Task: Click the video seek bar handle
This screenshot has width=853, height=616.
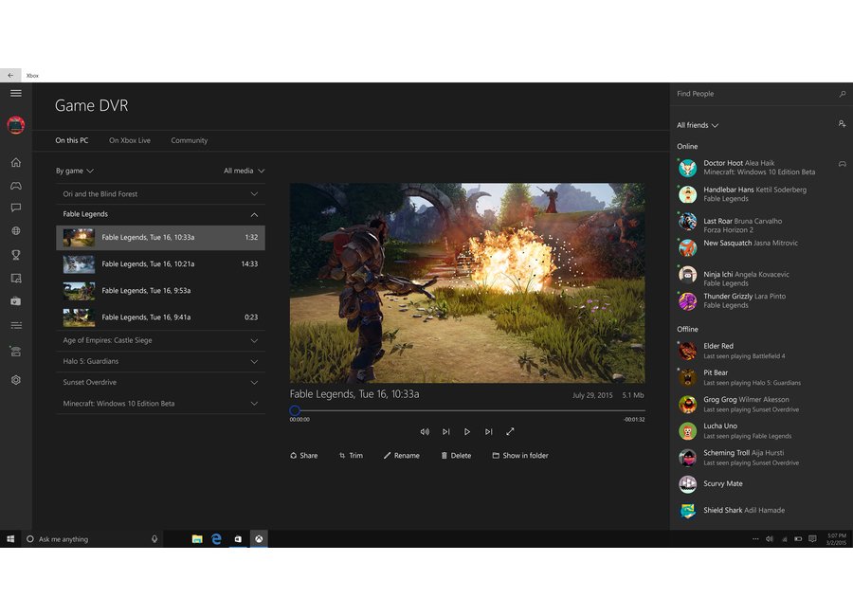Action: (x=295, y=411)
